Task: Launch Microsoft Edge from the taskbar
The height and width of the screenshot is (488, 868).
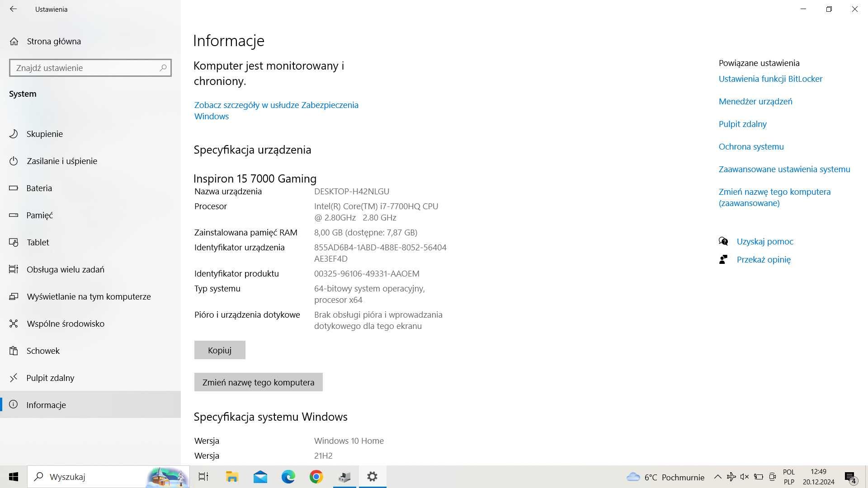Action: pyautogui.click(x=288, y=477)
